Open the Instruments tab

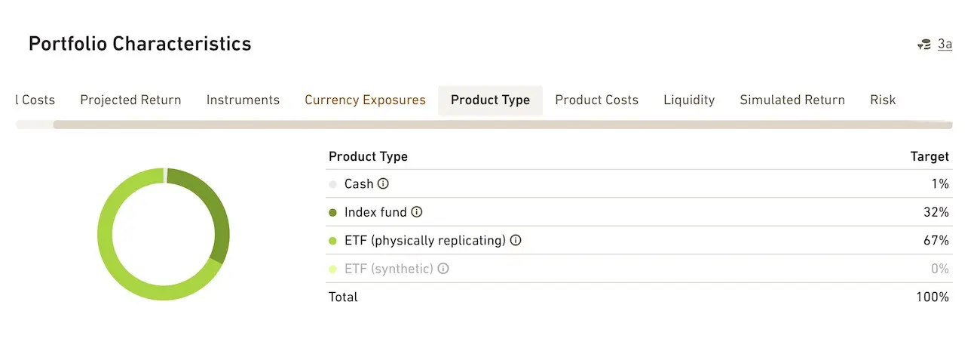coord(243,100)
